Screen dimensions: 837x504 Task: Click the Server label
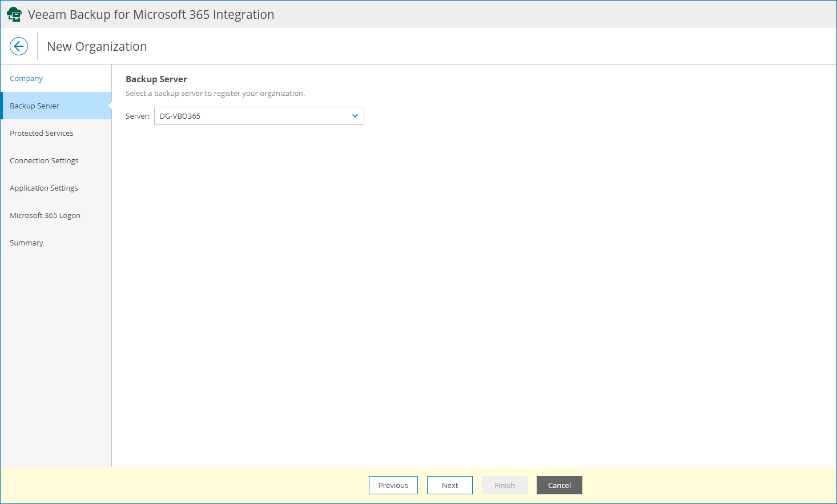click(x=137, y=115)
